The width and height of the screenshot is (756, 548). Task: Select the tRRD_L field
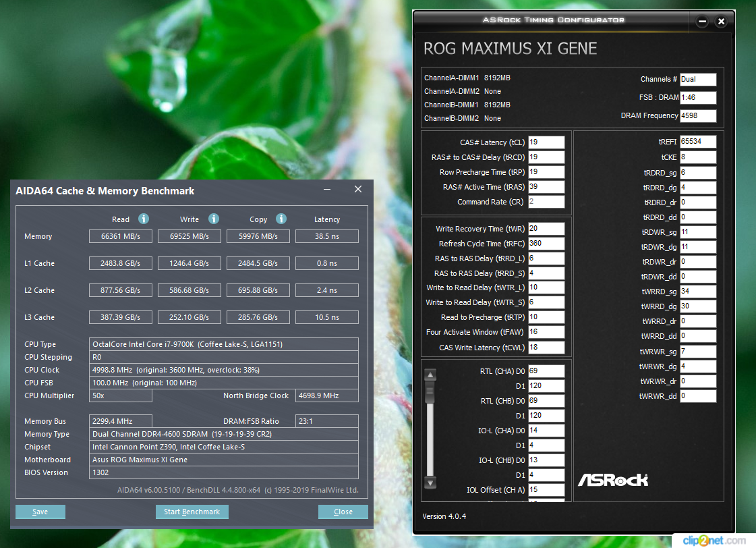click(546, 258)
